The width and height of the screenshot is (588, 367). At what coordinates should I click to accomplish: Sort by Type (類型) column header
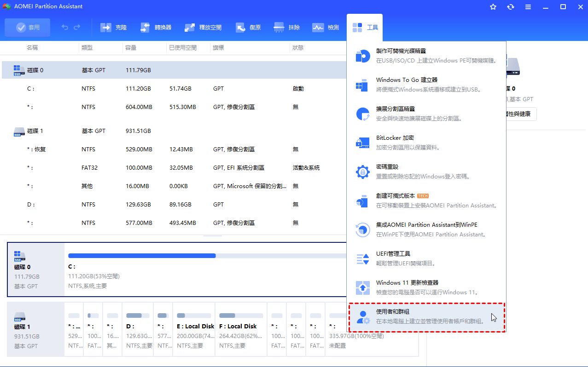87,48
